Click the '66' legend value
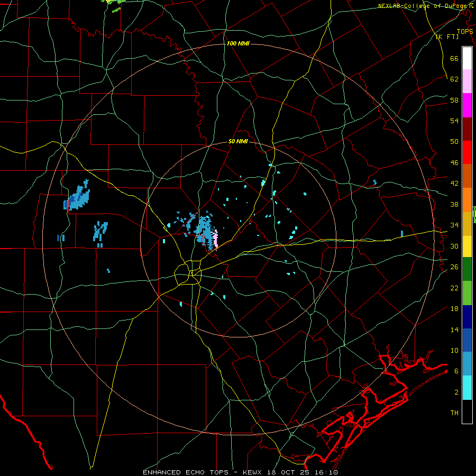The width and height of the screenshot is (476, 476). [x=454, y=58]
